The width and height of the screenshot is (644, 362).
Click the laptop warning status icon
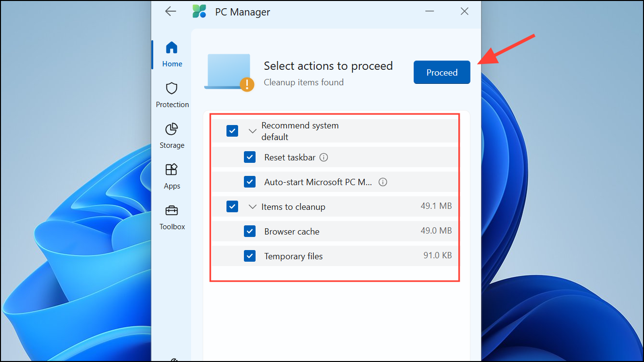pyautogui.click(x=229, y=72)
